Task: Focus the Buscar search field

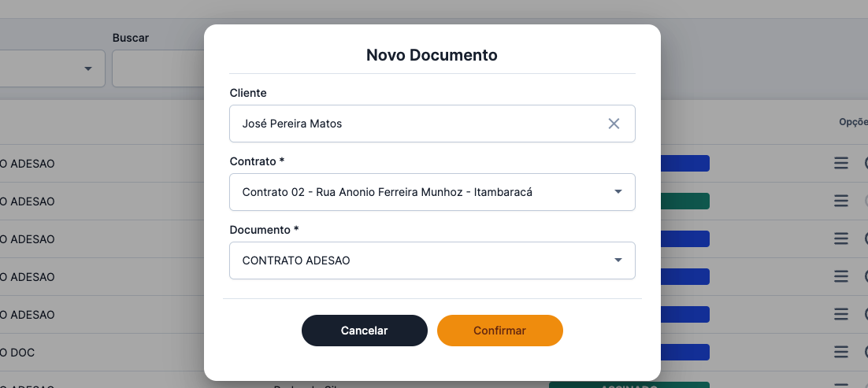Action: 158,69
